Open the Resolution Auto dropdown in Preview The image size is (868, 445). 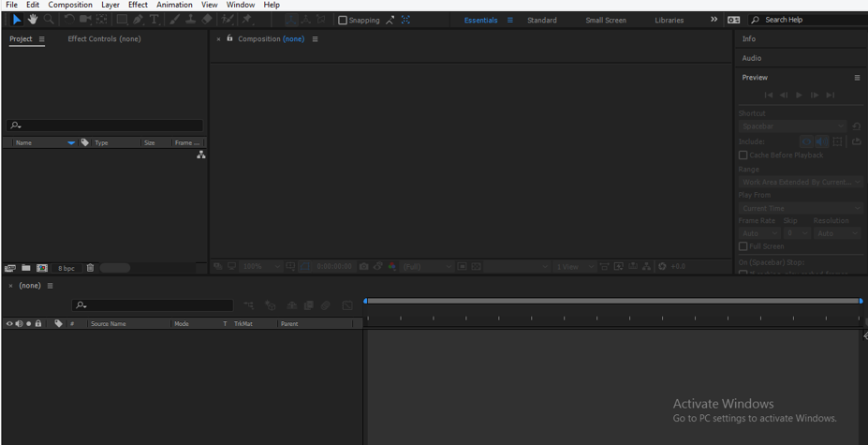(837, 233)
